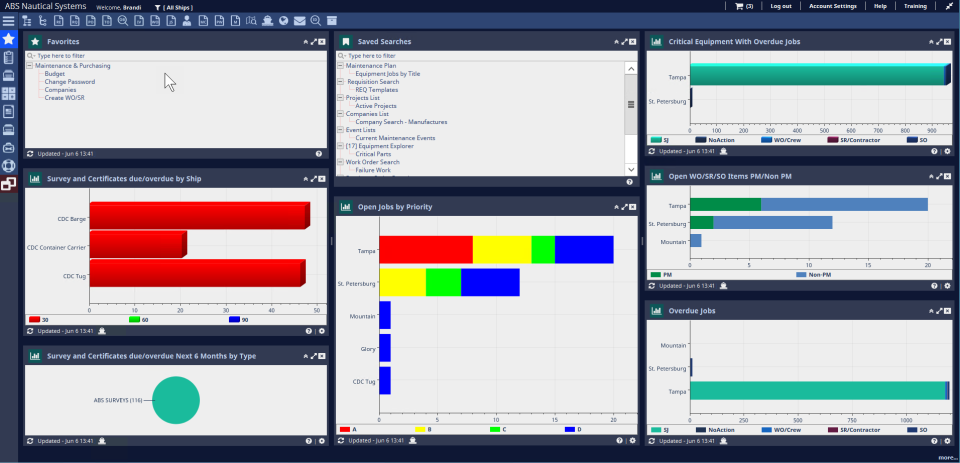The image size is (960, 463).
Task: Refresh the Open Jobs by Priority panel
Action: click(340, 440)
